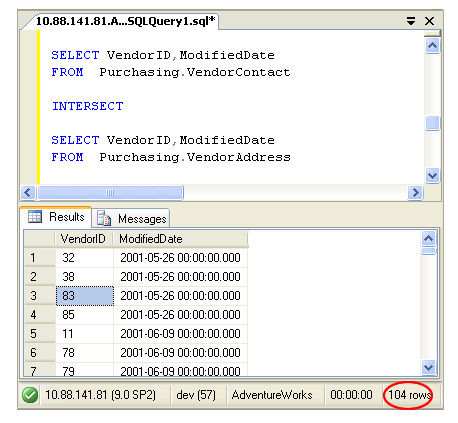458x423 pixels.
Task: Click query editor scroll left arrow
Action: (28, 192)
